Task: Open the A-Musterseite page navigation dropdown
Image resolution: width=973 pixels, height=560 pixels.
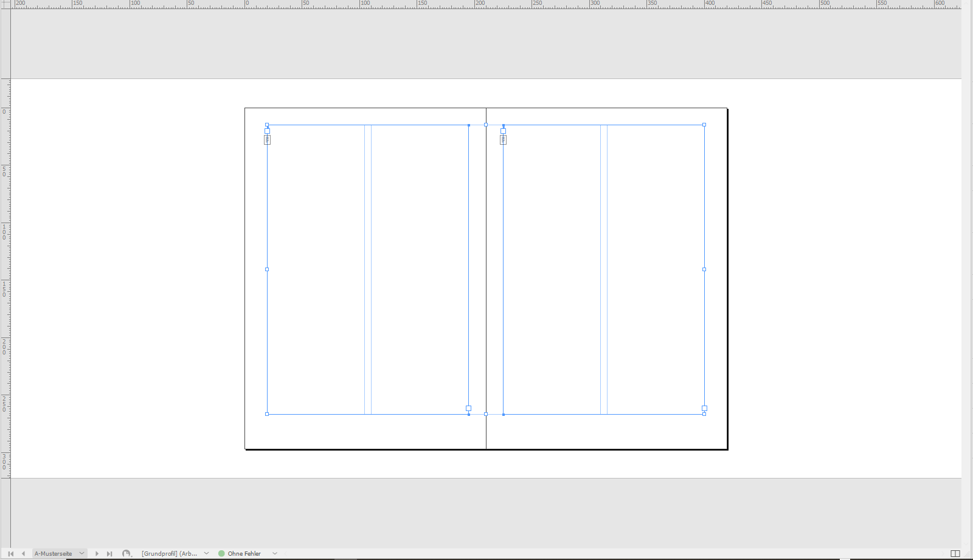Action: (82, 553)
